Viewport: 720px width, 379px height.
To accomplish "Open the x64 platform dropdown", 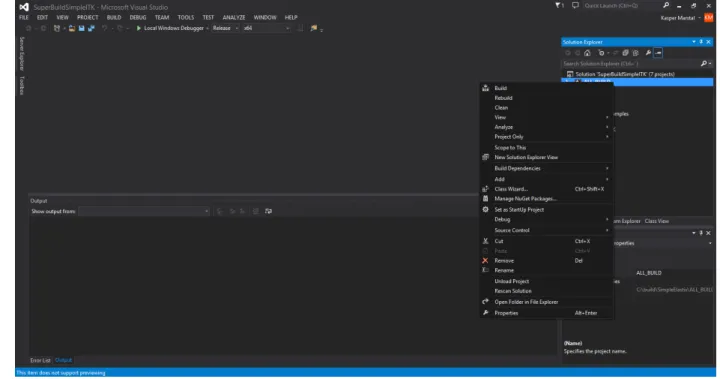I will [x=267, y=28].
